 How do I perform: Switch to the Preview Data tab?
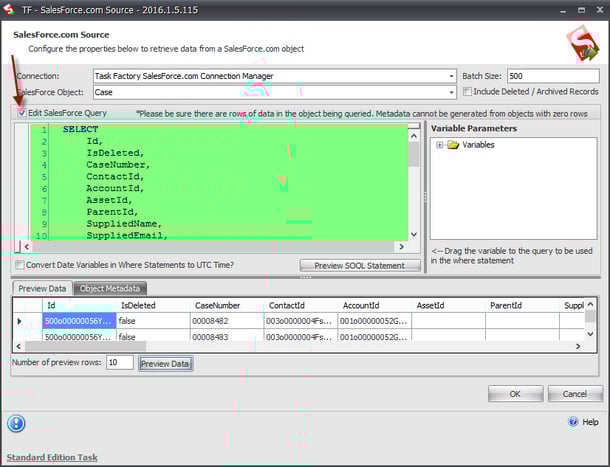[x=42, y=288]
